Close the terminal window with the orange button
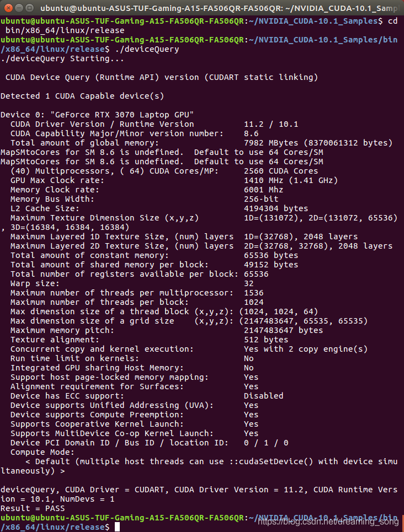Viewport: 404px width, 532px height. tap(8, 8)
